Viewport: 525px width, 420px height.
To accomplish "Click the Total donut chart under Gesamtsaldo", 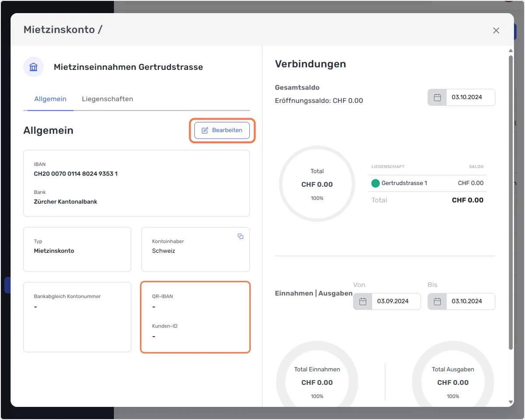I will tap(317, 184).
